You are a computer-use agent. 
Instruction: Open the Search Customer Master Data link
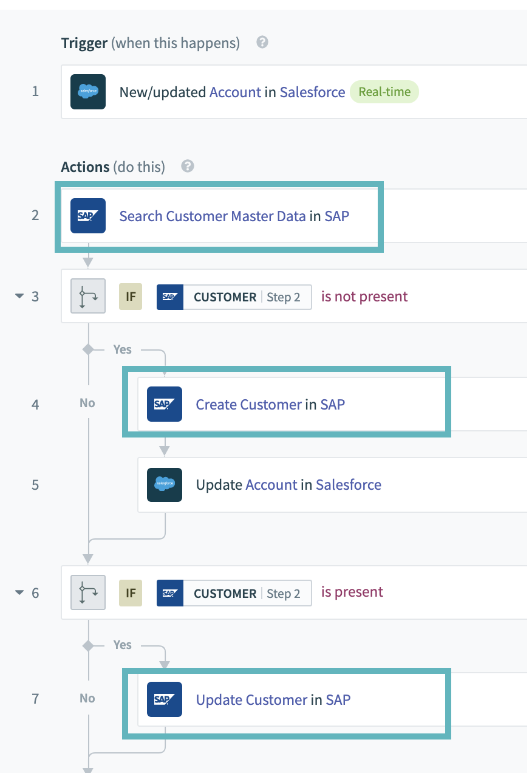(213, 216)
